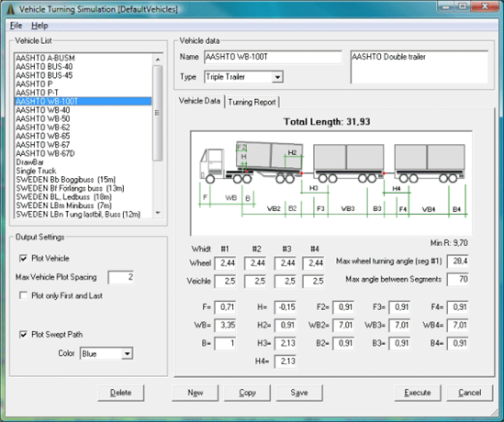Switch to the Turning Report tab
The image size is (504, 422).
tap(252, 102)
